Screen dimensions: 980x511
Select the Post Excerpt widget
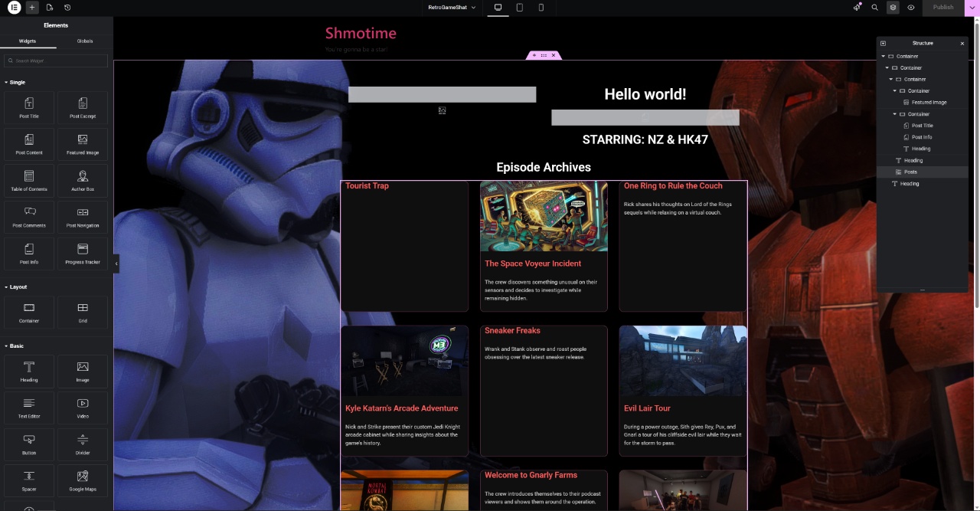83,108
